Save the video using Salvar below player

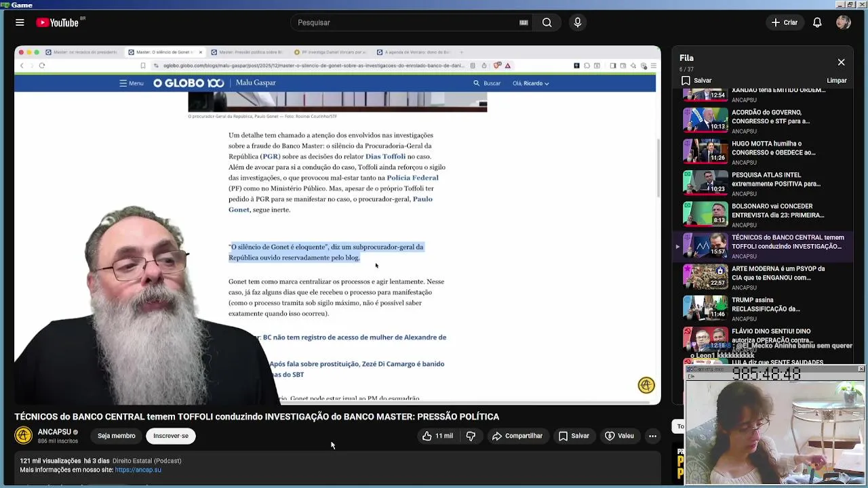pos(574,436)
